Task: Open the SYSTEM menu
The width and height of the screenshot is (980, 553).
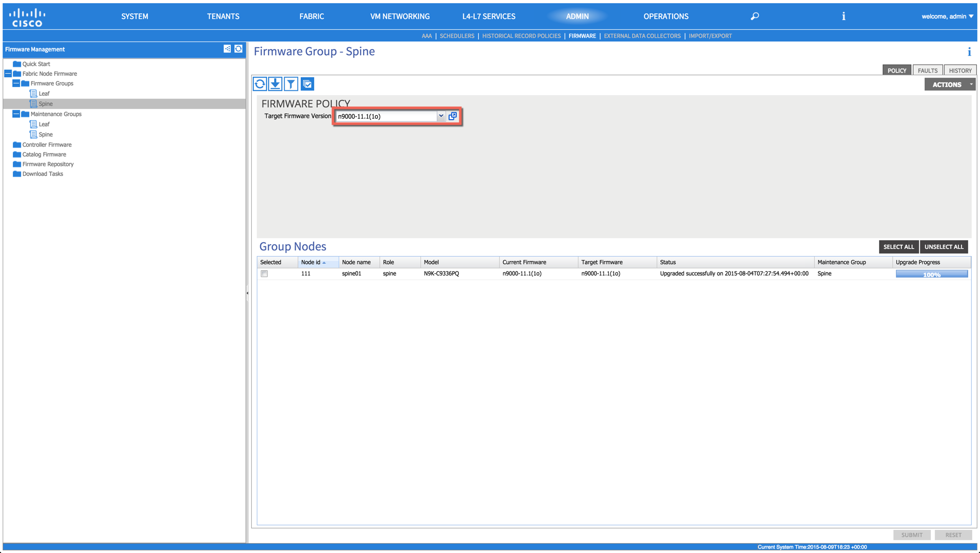Action: pos(135,16)
